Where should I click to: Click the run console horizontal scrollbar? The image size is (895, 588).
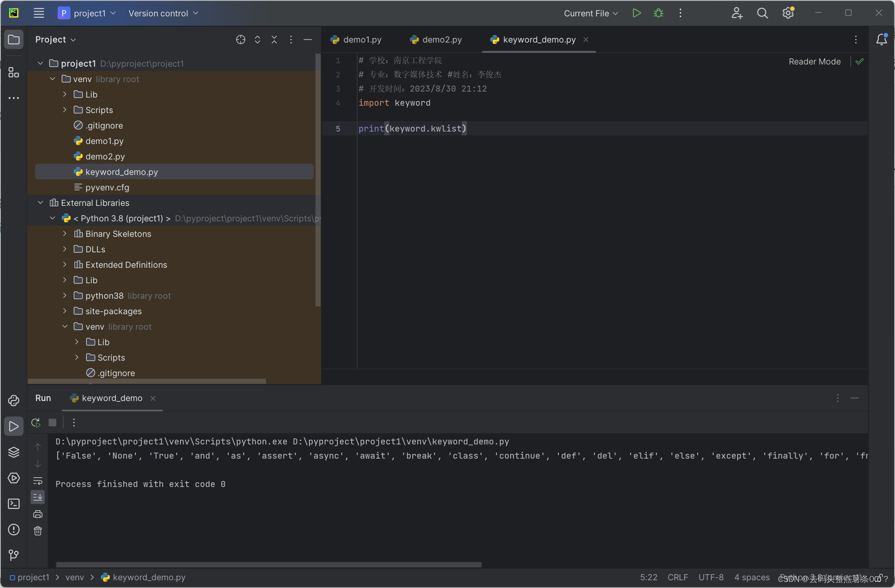pos(269,565)
